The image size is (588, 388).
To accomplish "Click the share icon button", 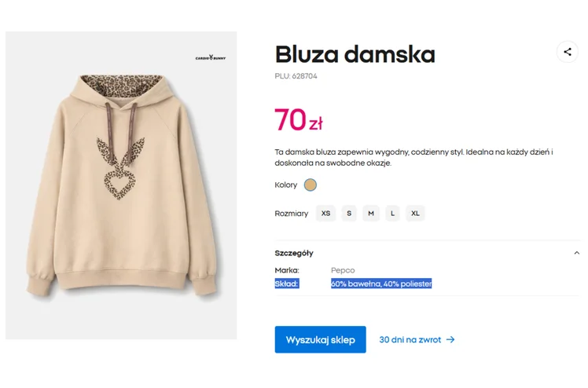I will pos(568,52).
